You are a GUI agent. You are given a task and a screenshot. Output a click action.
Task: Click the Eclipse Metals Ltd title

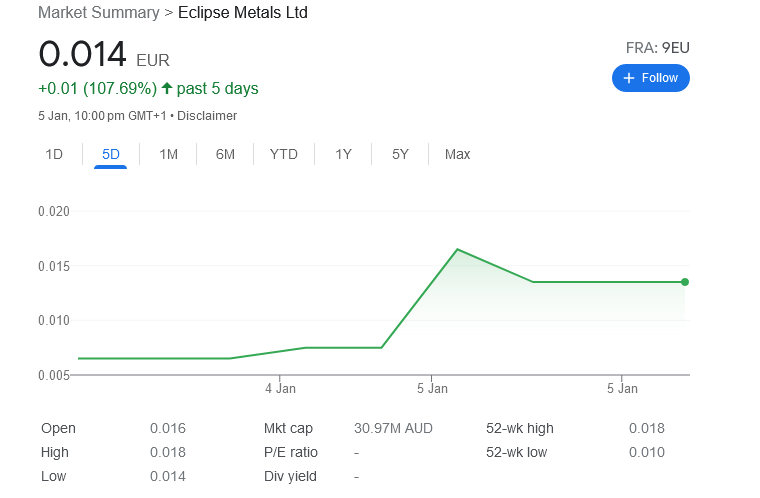pos(243,13)
